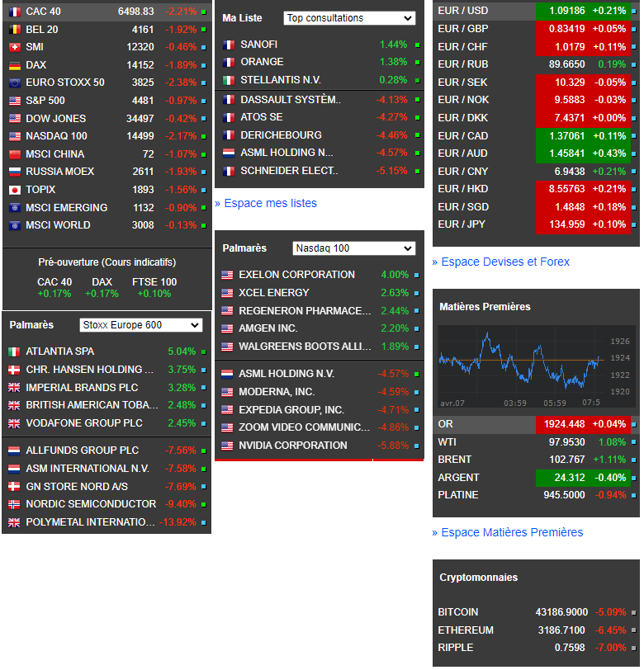Click the US flag beside NVIDIA CORPORATION
644x670 pixels.
tap(227, 446)
